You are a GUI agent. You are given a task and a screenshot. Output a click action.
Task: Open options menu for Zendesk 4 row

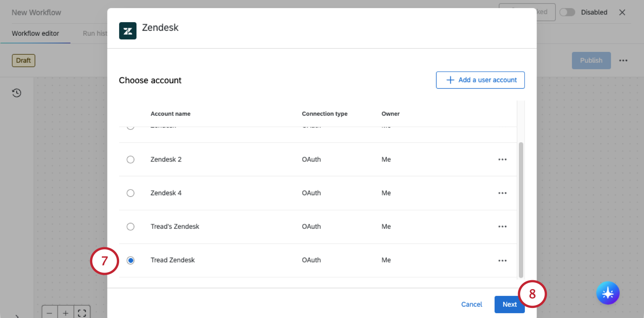[x=502, y=193]
